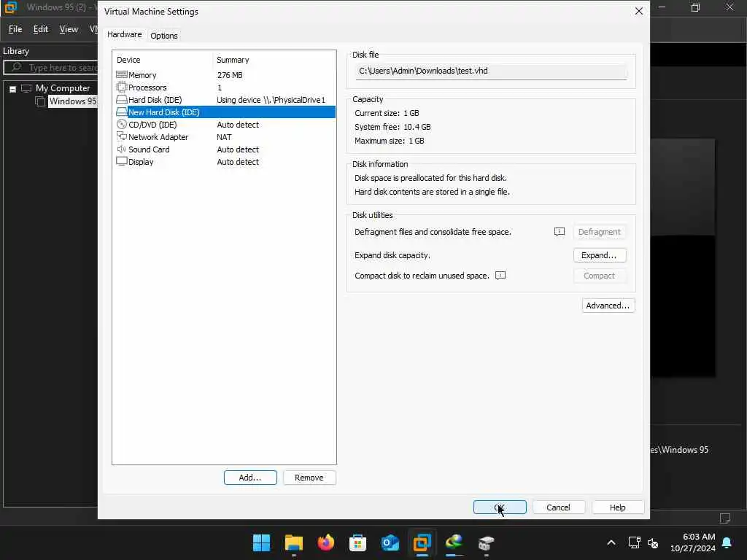Show info tooltip for Compact disk option
Image resolution: width=747 pixels, height=560 pixels.
(500, 276)
